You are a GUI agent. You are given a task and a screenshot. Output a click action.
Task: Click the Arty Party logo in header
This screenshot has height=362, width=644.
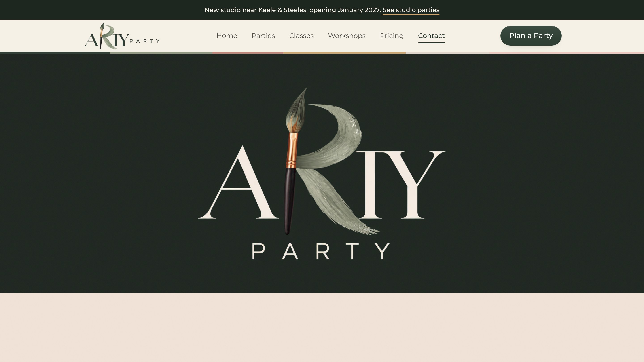coord(122,36)
